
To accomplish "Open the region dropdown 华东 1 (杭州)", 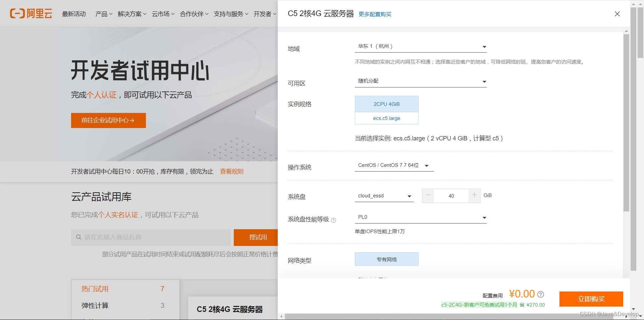I will [421, 47].
